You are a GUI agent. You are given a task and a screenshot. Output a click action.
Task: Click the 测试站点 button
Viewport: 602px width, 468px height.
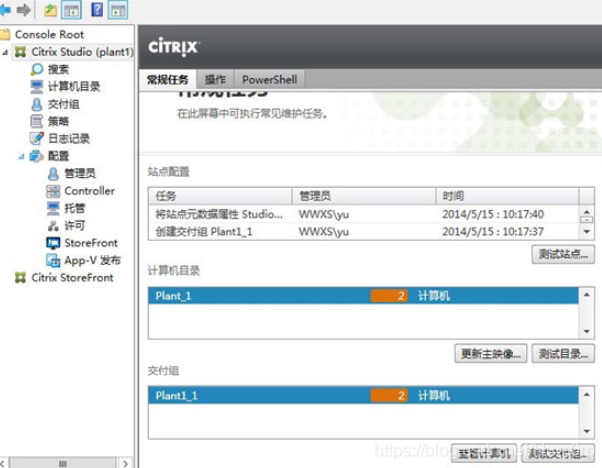point(563,254)
